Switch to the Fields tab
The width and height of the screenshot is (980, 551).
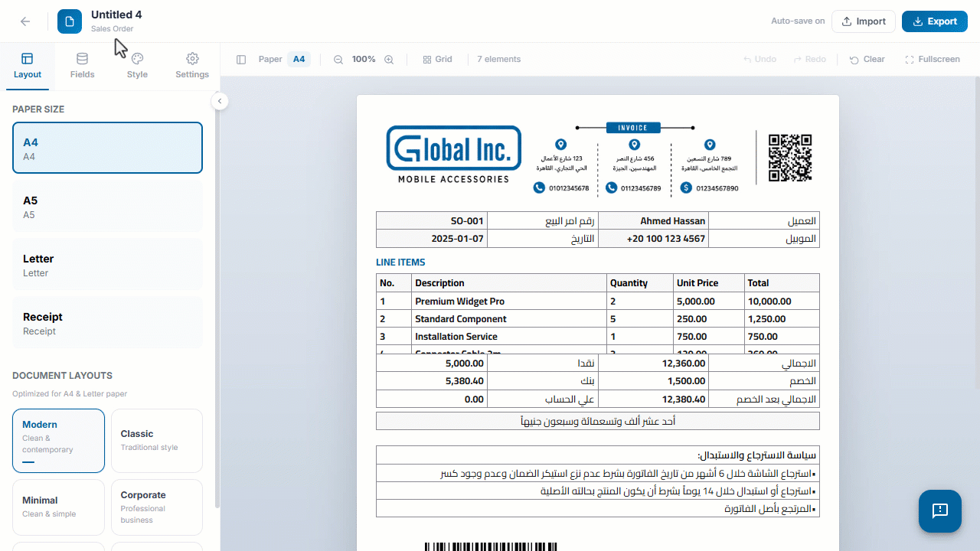click(x=83, y=66)
